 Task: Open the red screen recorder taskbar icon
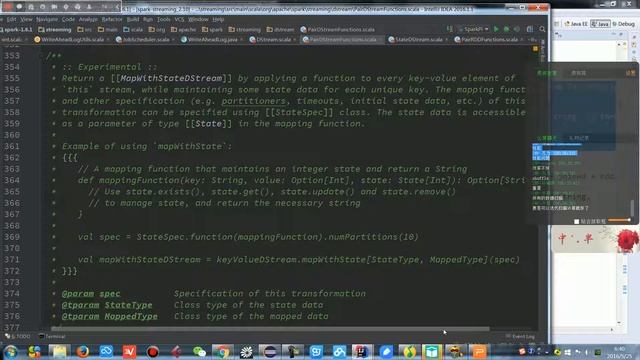point(153,351)
